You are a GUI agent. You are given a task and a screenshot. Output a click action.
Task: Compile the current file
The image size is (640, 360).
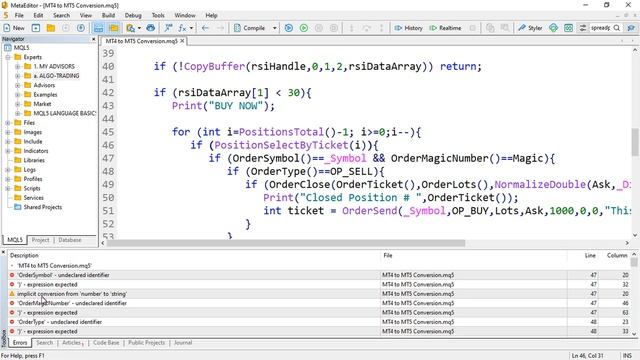point(249,28)
